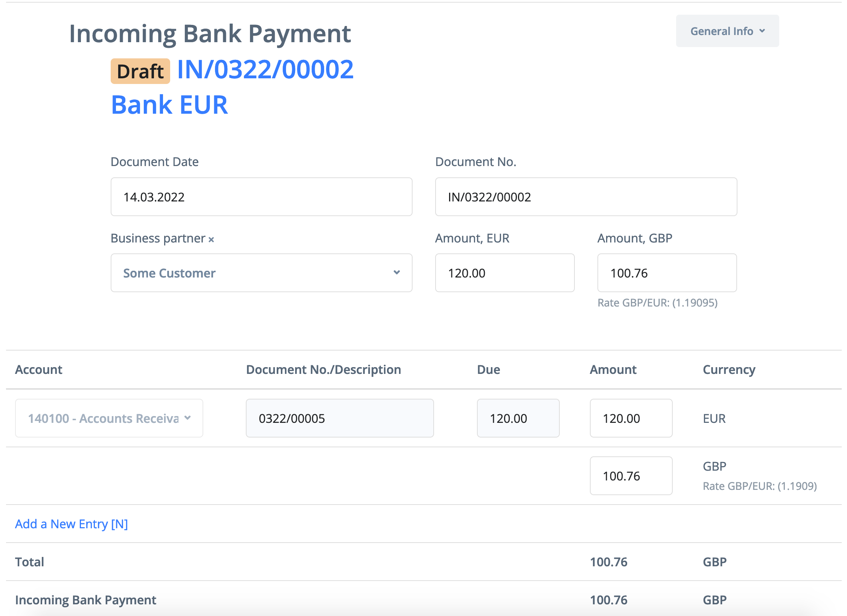
Task: Open the Bank EUR link
Action: [169, 105]
